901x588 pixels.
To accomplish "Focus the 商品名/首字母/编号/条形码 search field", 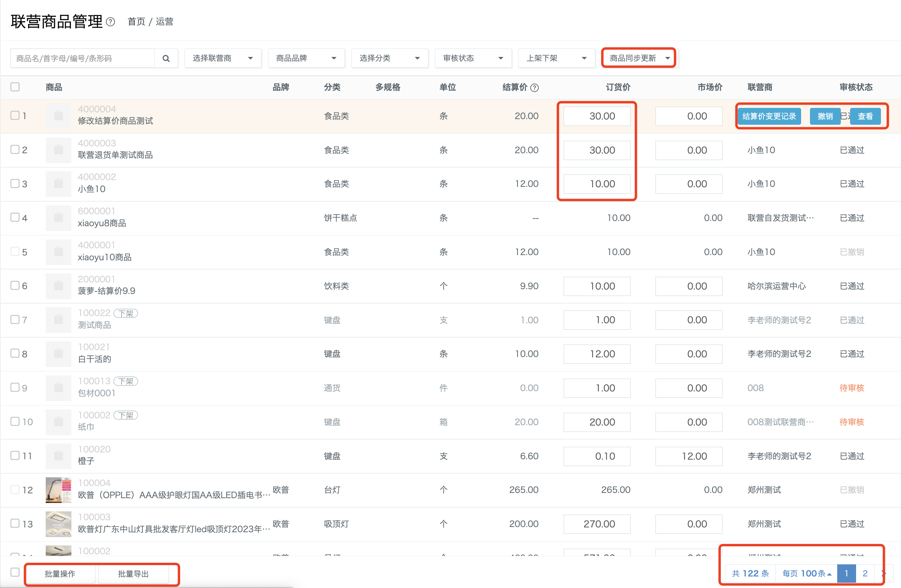I will coord(82,59).
